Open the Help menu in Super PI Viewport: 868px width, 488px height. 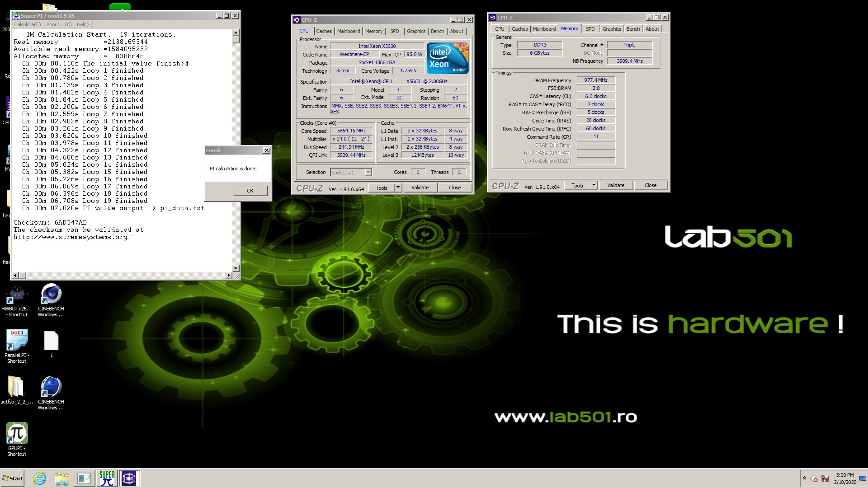click(x=85, y=24)
